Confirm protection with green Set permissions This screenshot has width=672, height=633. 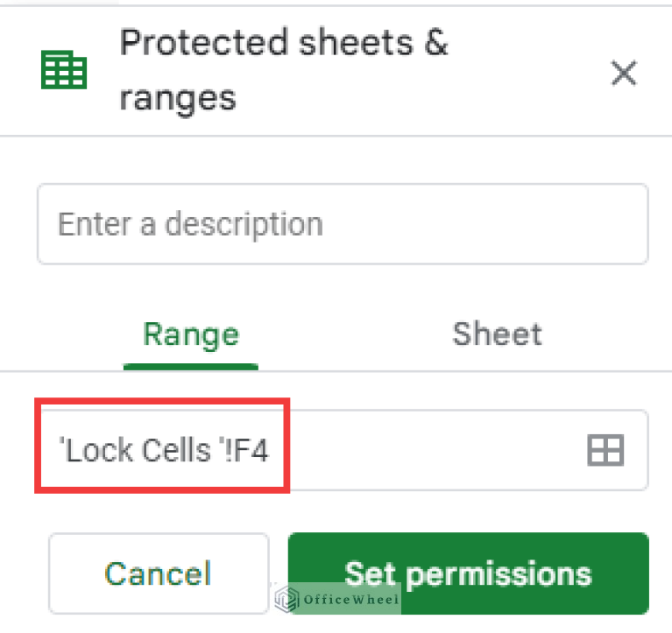[468, 573]
